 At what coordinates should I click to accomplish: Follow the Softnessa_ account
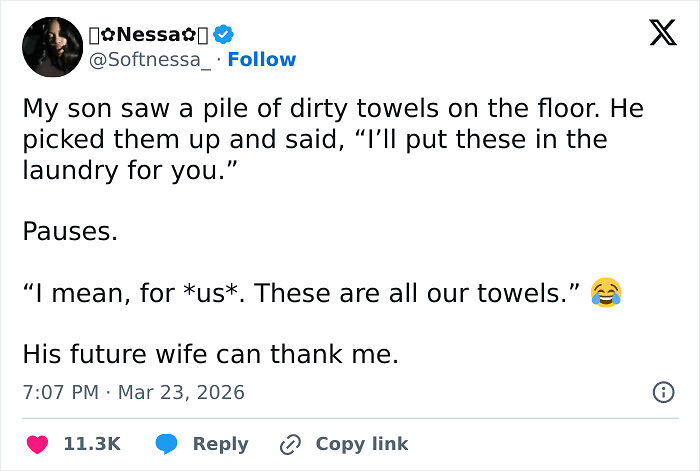click(x=262, y=60)
